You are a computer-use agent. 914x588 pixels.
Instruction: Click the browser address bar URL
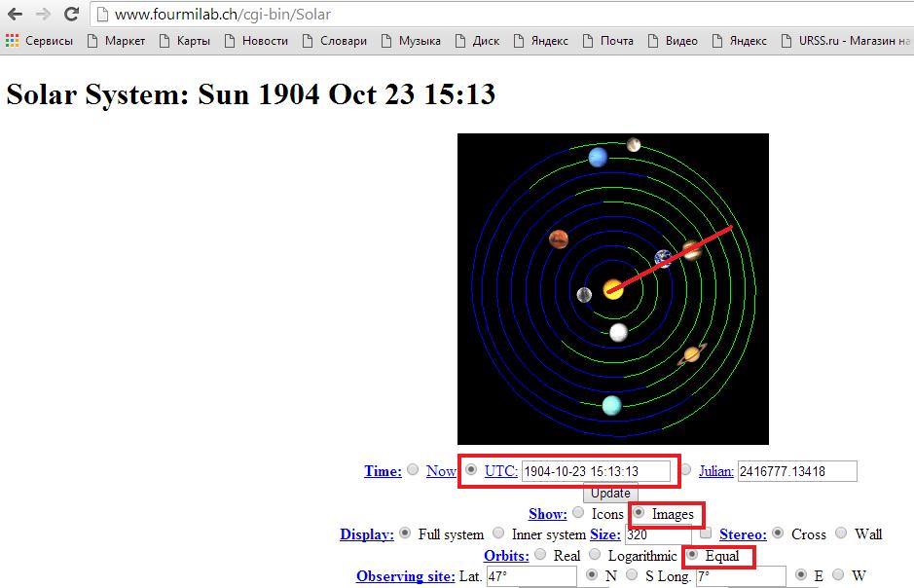point(229,15)
